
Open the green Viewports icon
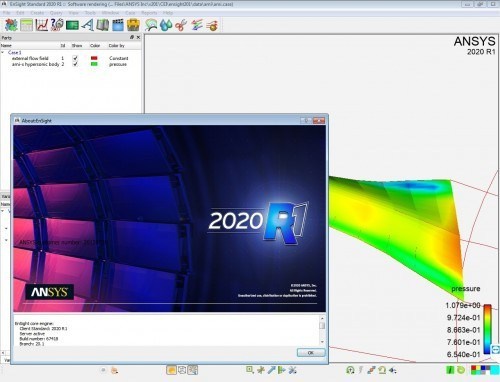click(72, 25)
